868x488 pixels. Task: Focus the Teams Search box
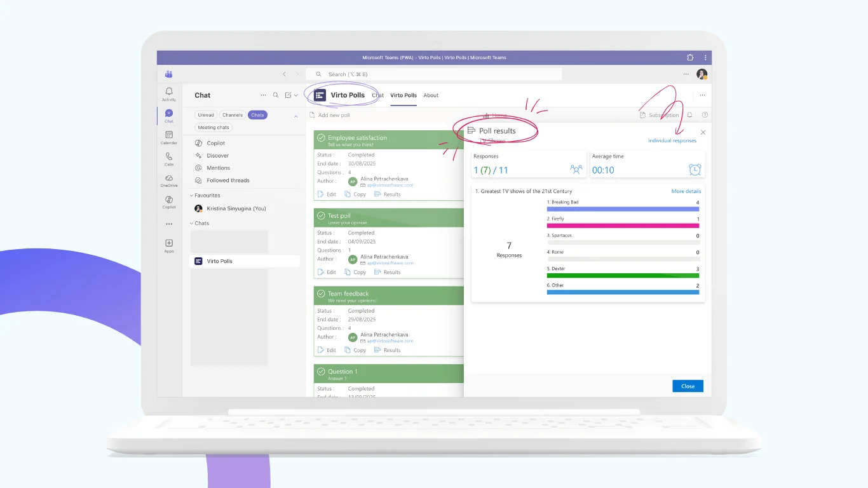(434, 74)
